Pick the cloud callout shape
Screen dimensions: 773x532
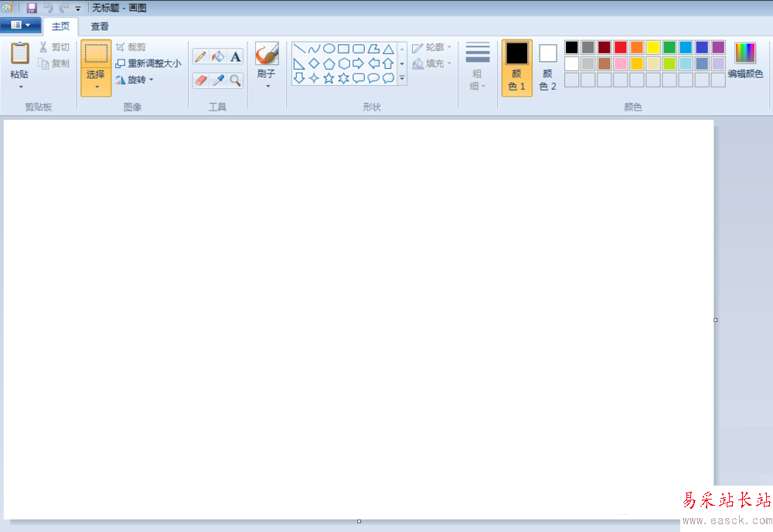tap(389, 78)
